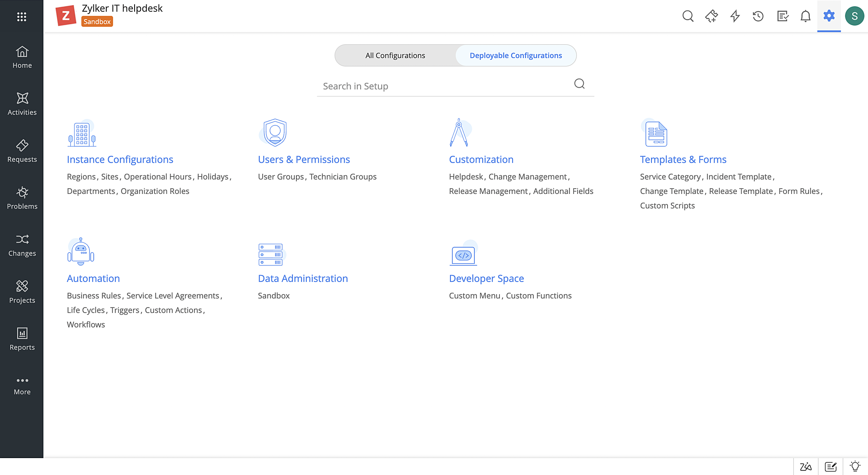The image size is (868, 475).
Task: Open Reports from the sidebar
Action: point(22,339)
